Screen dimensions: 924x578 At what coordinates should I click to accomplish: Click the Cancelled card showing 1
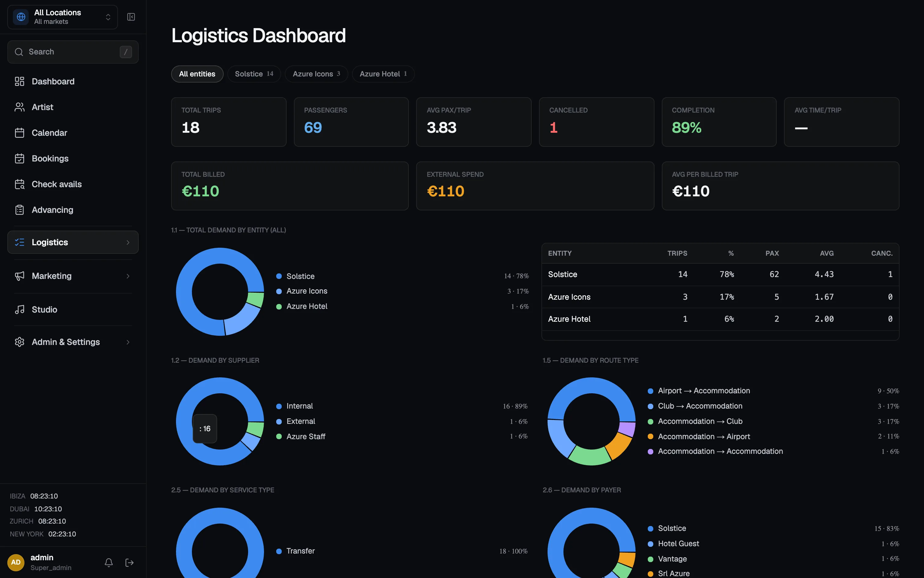596,122
